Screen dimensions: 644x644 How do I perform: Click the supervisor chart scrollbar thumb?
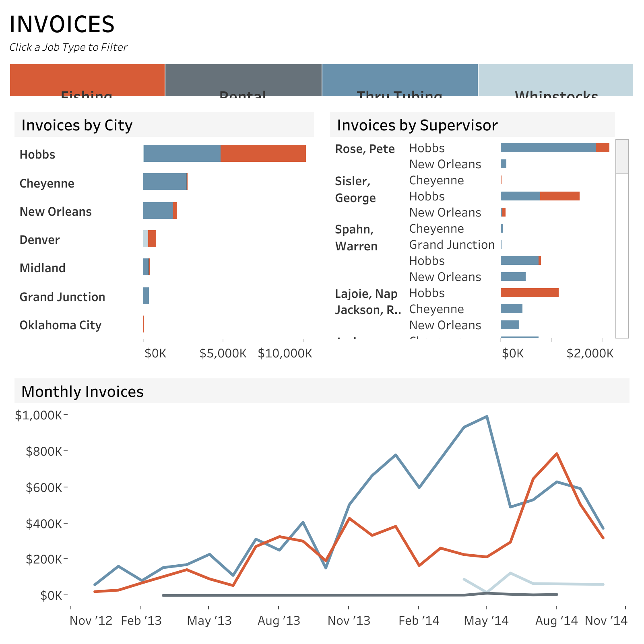tap(622, 157)
